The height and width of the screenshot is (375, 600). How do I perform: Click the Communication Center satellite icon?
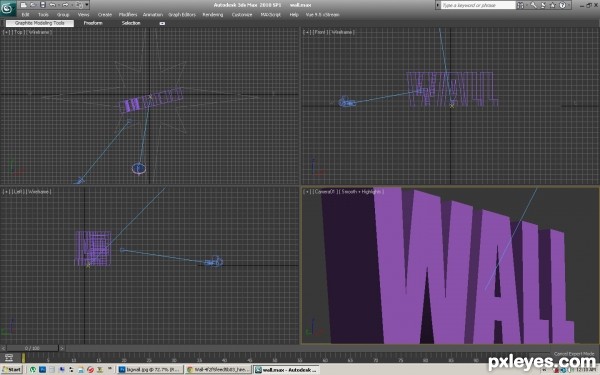coord(543,5)
